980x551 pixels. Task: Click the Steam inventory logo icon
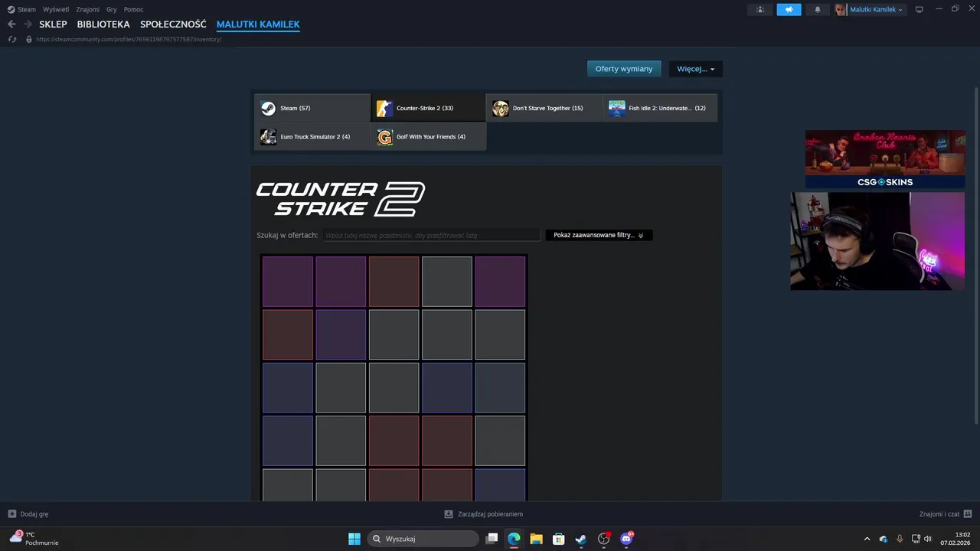pos(268,108)
